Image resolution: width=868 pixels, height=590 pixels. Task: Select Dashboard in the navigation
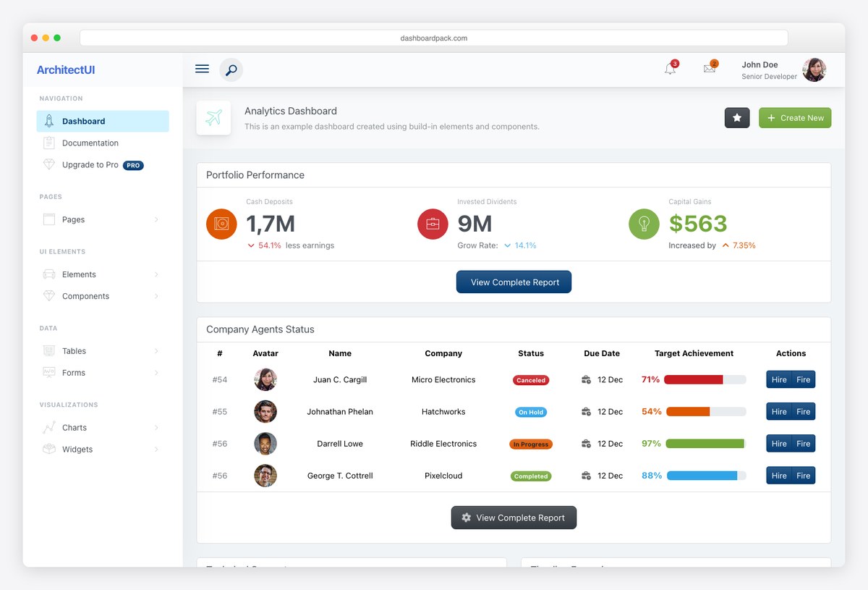click(103, 121)
